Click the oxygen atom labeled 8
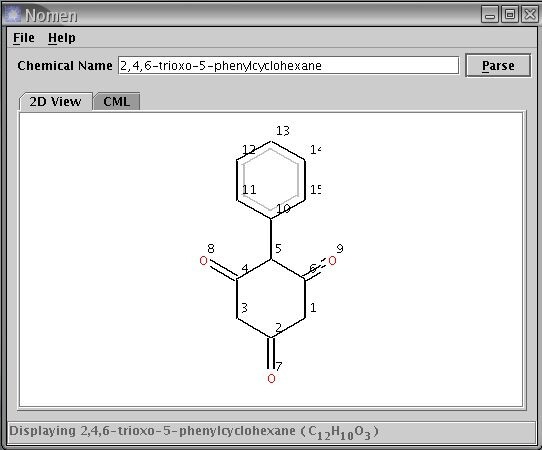The image size is (542, 450). 204,261
